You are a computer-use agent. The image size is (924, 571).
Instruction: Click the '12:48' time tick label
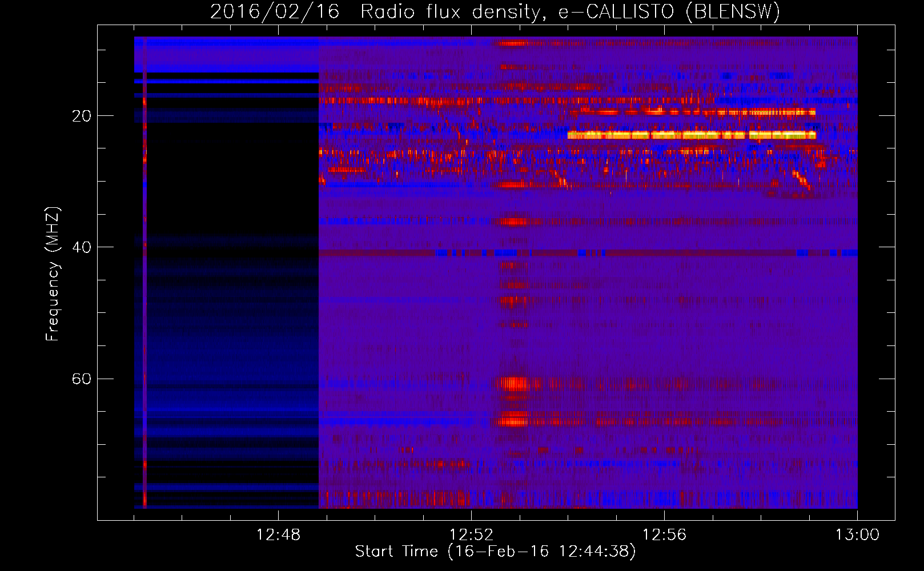pyautogui.click(x=278, y=535)
